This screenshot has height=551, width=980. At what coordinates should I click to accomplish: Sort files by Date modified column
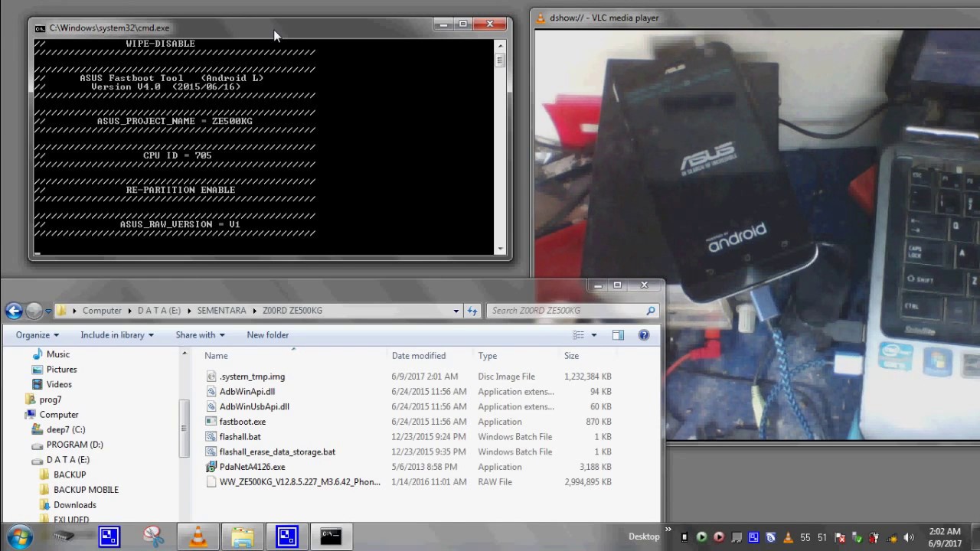[419, 356]
